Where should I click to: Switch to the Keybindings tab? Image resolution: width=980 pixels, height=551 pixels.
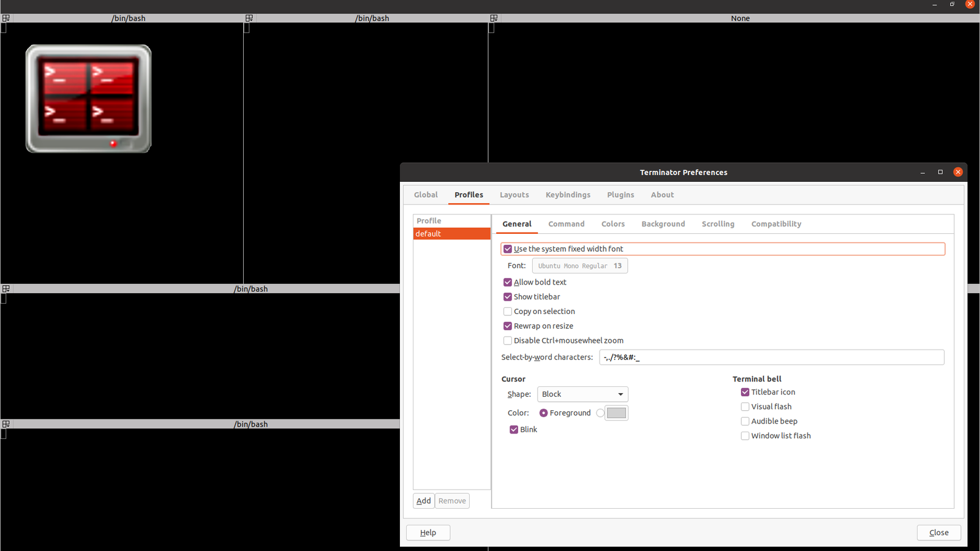tap(568, 195)
